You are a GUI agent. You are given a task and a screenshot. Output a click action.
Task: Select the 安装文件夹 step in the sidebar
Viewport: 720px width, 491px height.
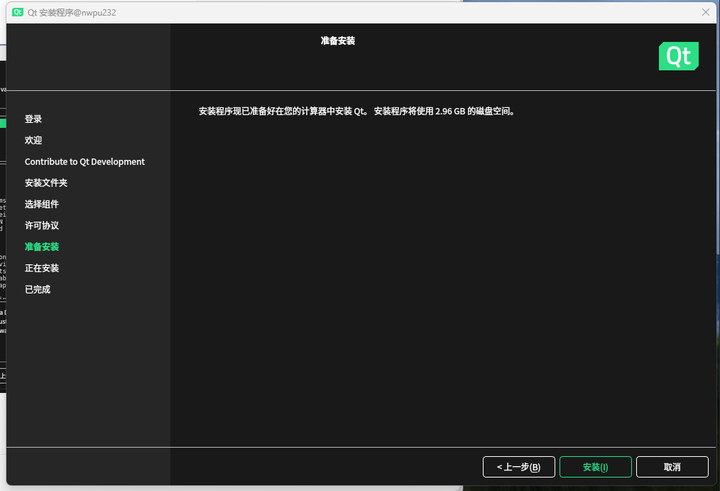click(x=46, y=183)
